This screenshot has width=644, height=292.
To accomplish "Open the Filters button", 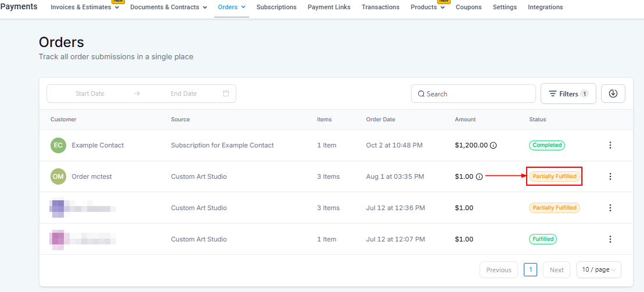I will (x=569, y=93).
